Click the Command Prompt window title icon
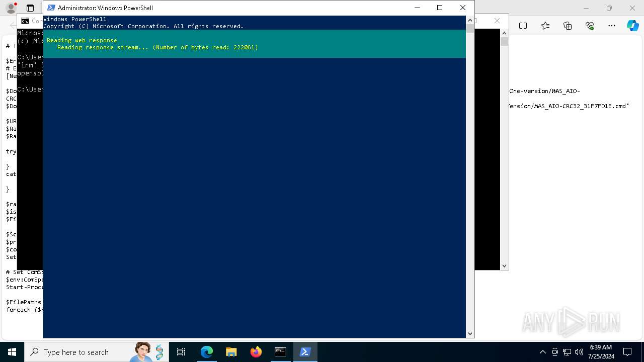The image size is (644, 362). (25, 21)
